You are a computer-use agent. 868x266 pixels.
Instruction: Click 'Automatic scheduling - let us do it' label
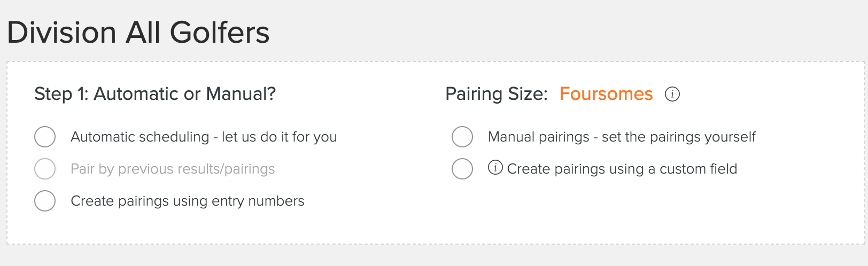204,137
